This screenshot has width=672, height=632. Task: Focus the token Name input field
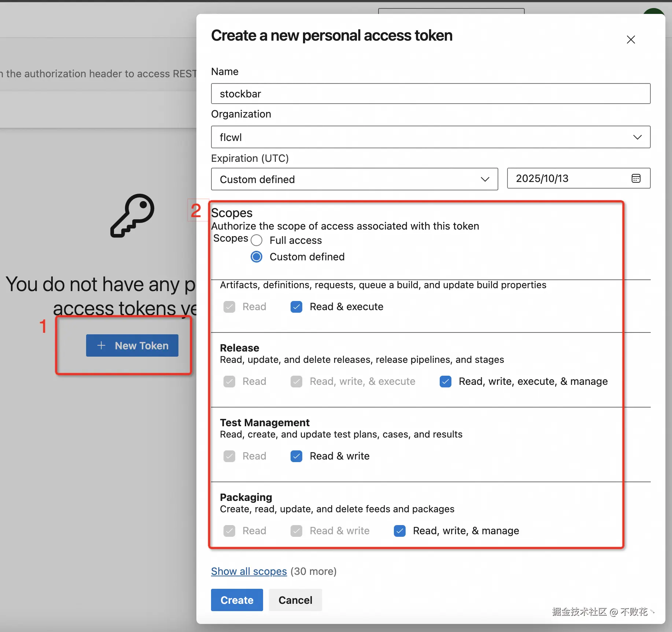(x=431, y=94)
